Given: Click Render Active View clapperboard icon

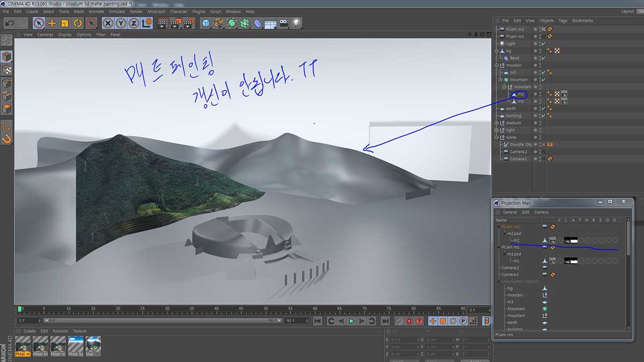Looking at the screenshot, I should point(163,23).
